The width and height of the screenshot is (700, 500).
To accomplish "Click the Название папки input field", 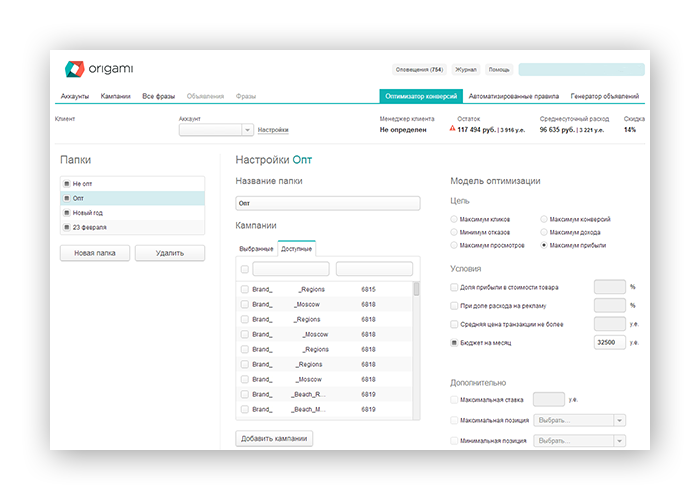I will pos(328,203).
